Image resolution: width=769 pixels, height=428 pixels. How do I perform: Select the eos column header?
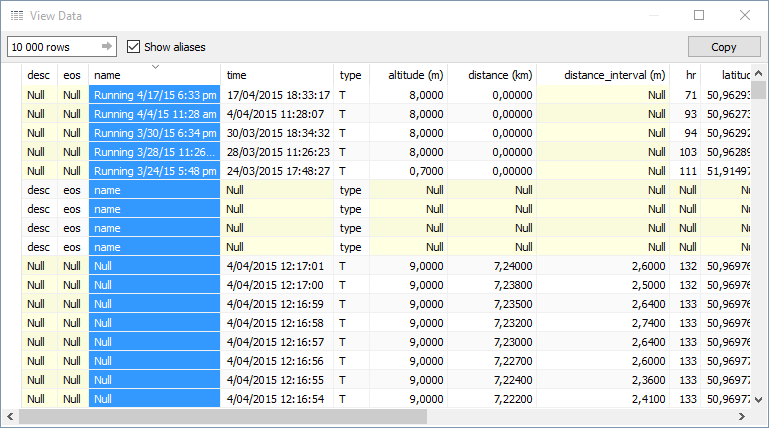click(x=72, y=75)
